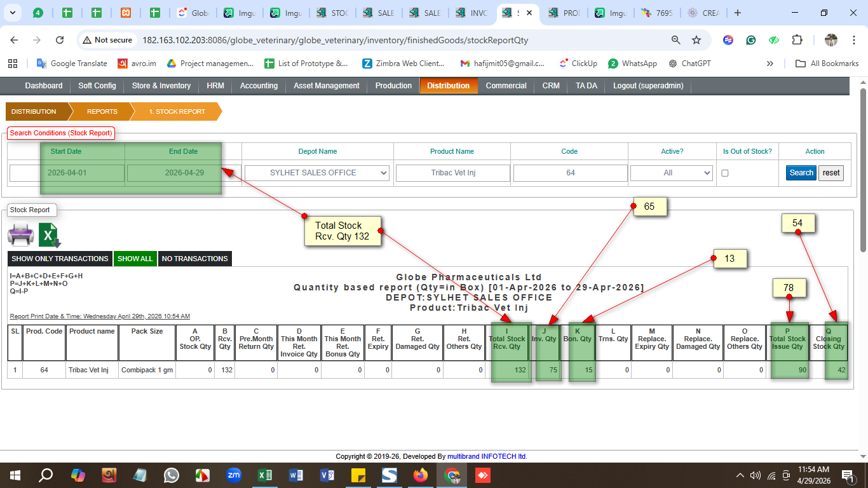Reload the page with the browser refresh icon
This screenshot has height=488, width=868.
pyautogui.click(x=60, y=40)
